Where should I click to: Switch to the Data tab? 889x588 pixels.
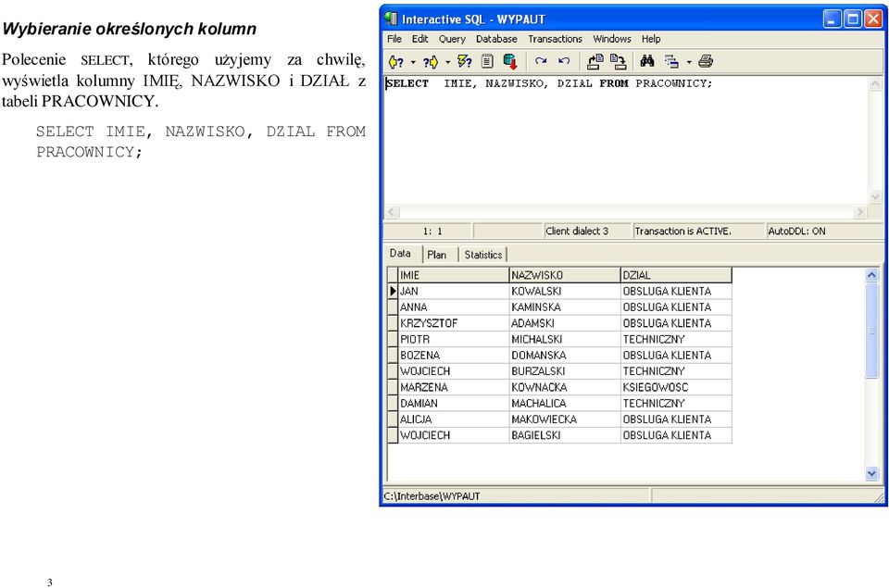[400, 254]
